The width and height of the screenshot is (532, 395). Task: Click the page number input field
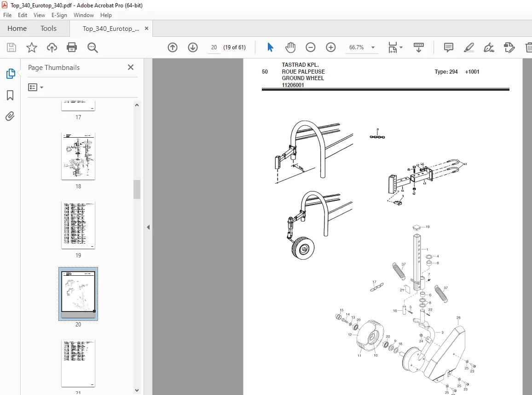(214, 47)
